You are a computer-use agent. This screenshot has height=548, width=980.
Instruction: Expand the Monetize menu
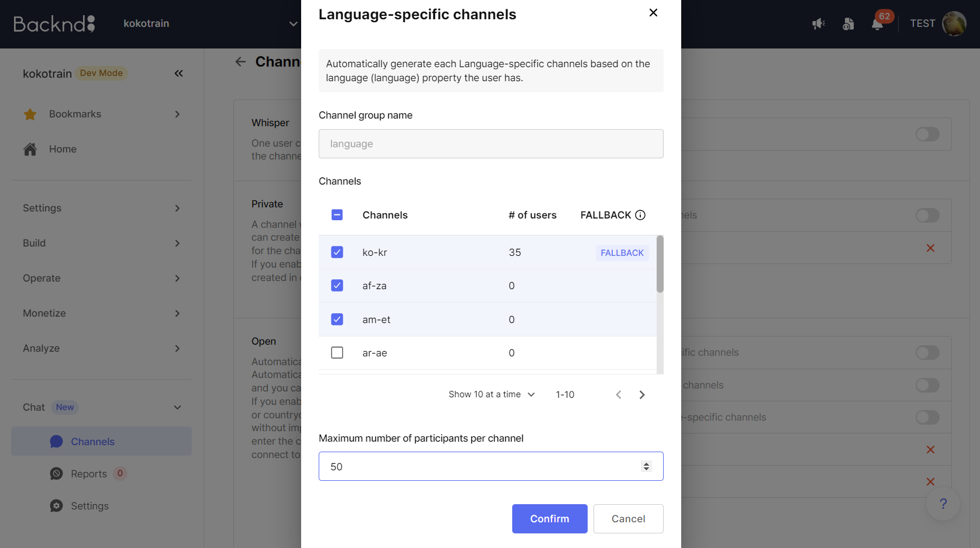(x=101, y=313)
